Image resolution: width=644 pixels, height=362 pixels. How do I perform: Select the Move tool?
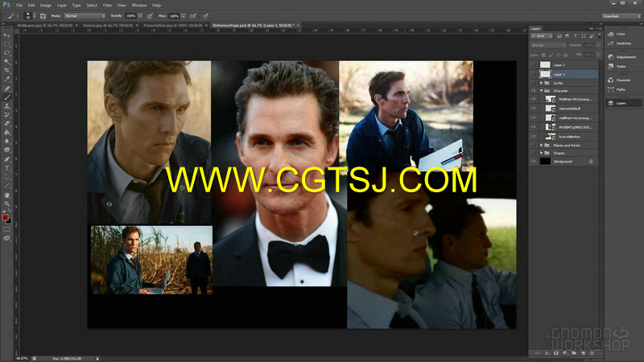point(6,35)
